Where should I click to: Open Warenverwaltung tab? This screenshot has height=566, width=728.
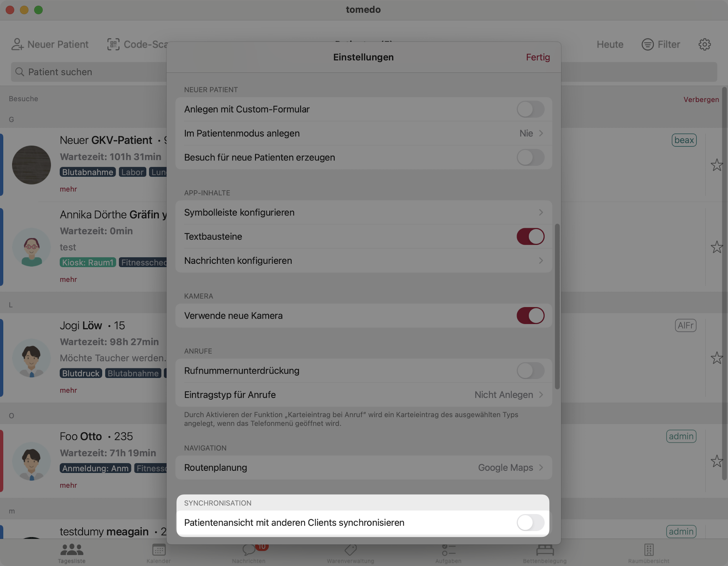pyautogui.click(x=350, y=553)
